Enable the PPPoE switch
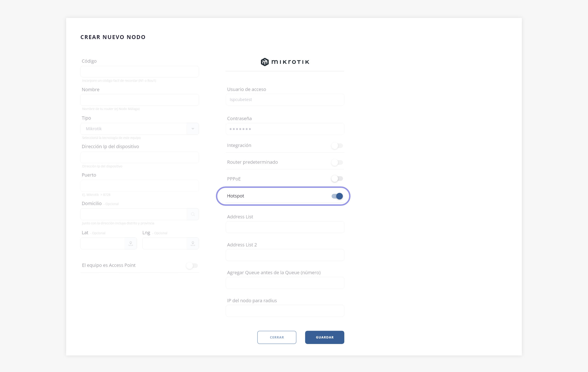588x372 pixels. click(x=337, y=179)
